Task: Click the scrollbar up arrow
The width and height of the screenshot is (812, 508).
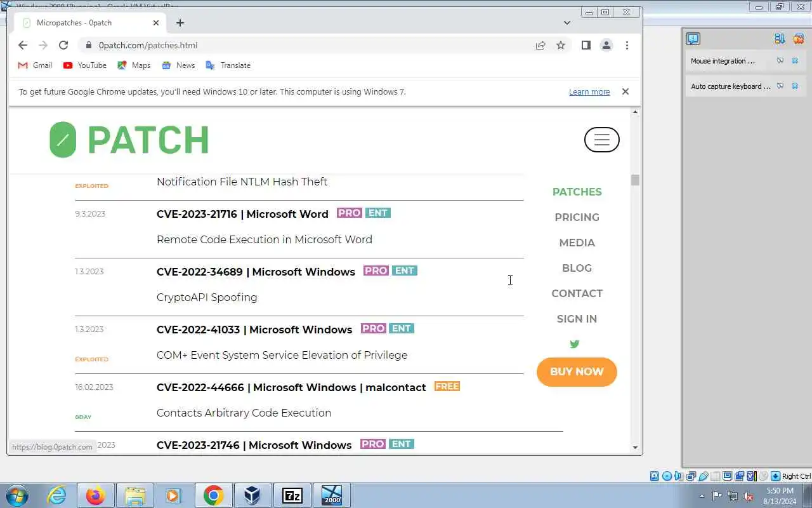Action: 635,112
